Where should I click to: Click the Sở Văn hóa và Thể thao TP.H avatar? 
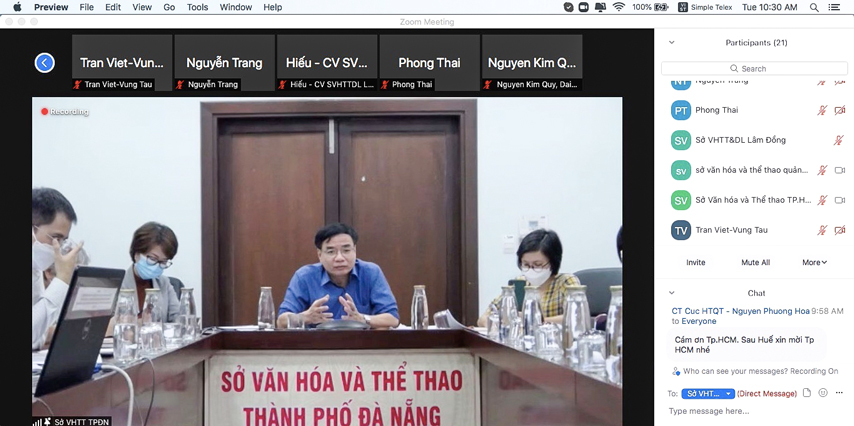click(681, 200)
